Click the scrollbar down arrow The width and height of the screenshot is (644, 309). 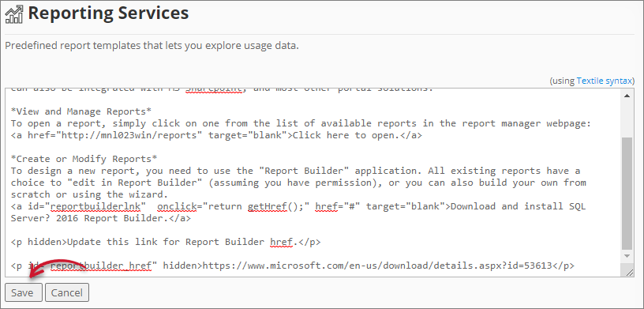point(627,256)
